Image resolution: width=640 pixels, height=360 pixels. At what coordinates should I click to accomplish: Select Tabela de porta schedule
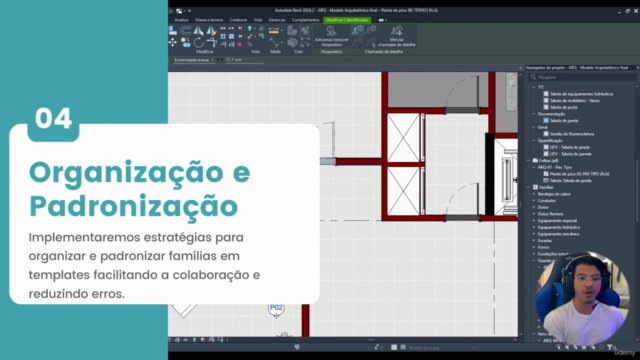[563, 107]
